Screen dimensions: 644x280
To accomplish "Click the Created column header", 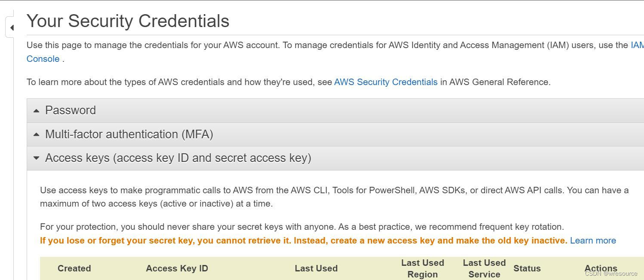I will click(74, 268).
